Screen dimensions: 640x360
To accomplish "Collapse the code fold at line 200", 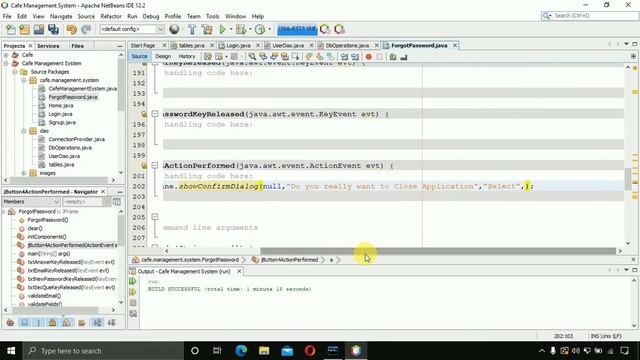I will pyautogui.click(x=155, y=165).
